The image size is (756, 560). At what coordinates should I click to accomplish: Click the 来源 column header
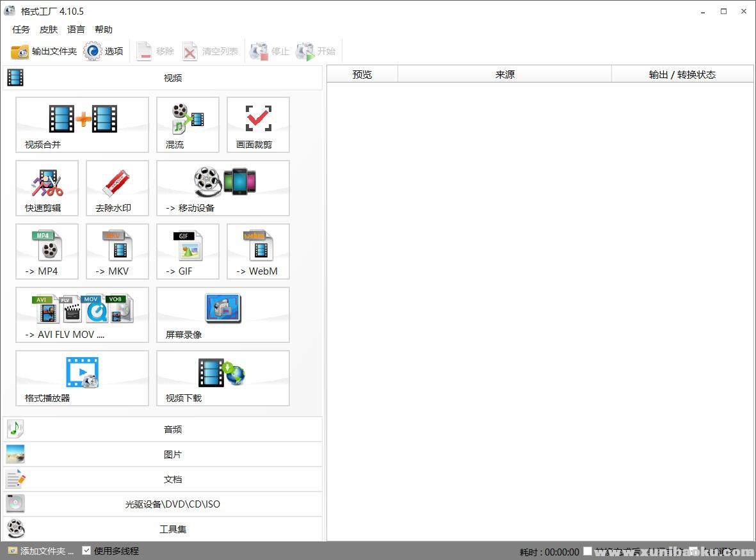(504, 74)
